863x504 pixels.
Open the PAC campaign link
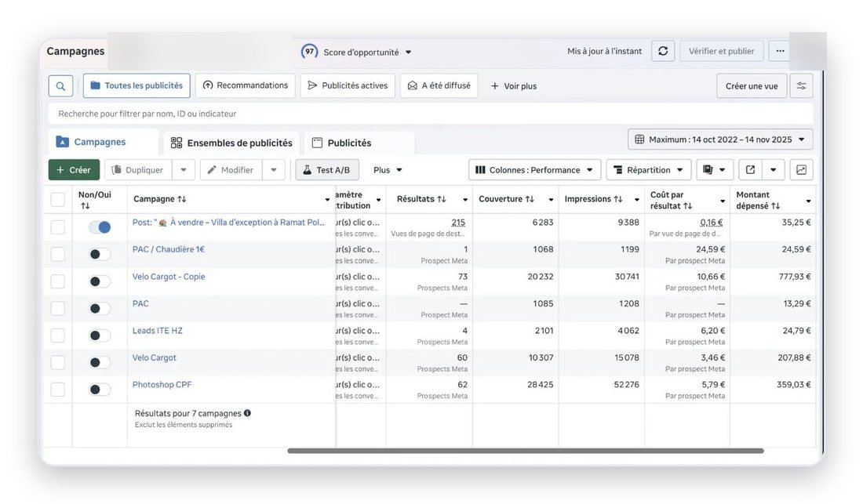point(140,303)
